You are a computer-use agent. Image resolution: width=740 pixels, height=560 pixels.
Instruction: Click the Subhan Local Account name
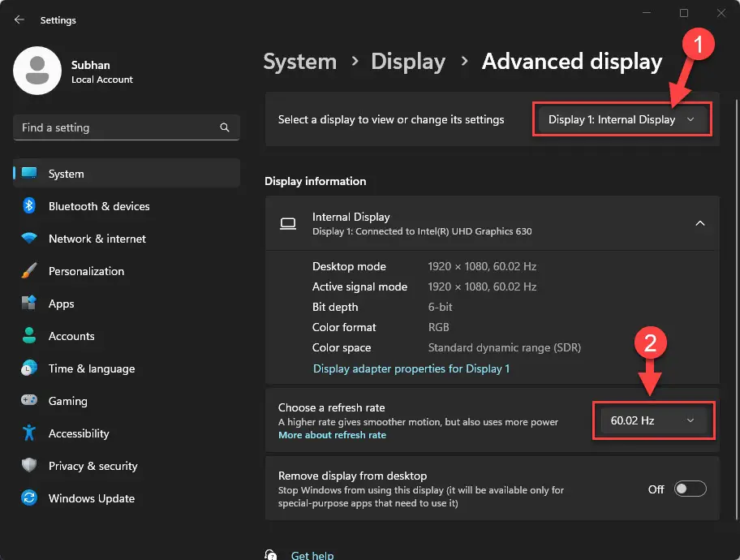(x=102, y=71)
